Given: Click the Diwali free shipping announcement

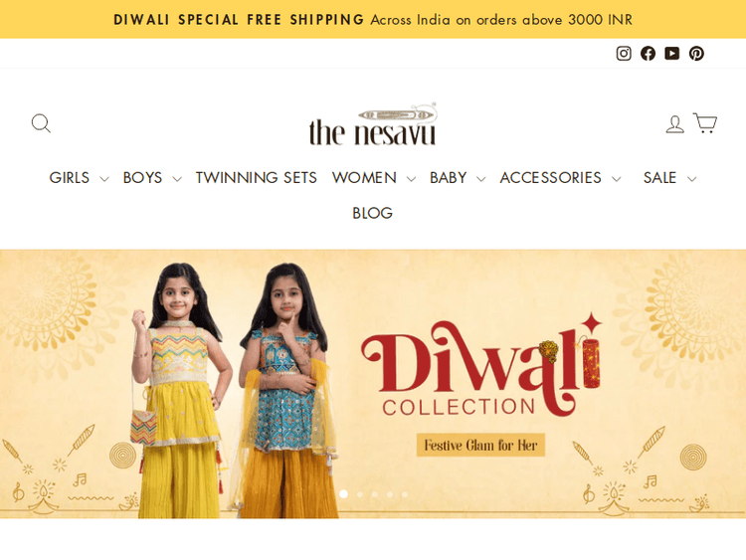Looking at the screenshot, I should point(373,20).
